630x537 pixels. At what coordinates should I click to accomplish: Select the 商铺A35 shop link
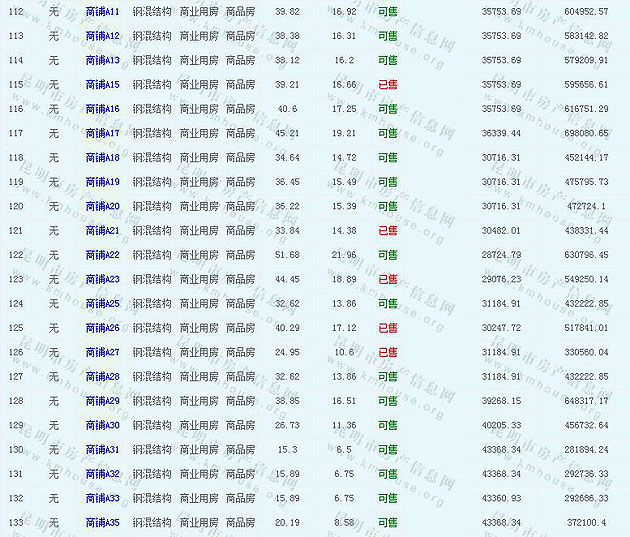tap(102, 522)
